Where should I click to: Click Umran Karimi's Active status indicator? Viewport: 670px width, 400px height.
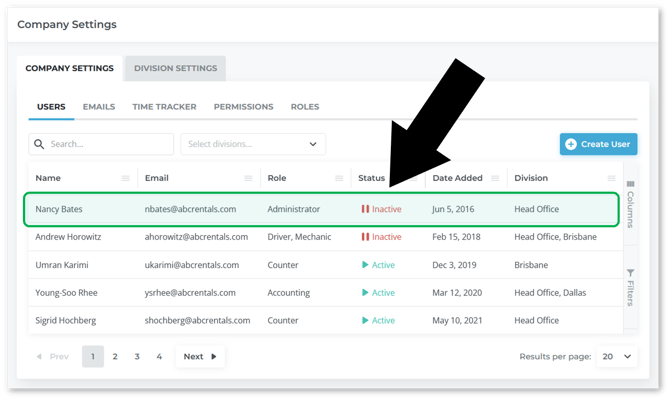(x=378, y=265)
